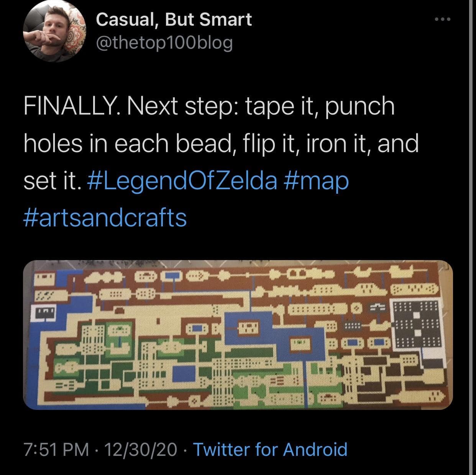The height and width of the screenshot is (475, 476).
Task: Click the 7:51 PM timestamp
Action: click(56, 449)
